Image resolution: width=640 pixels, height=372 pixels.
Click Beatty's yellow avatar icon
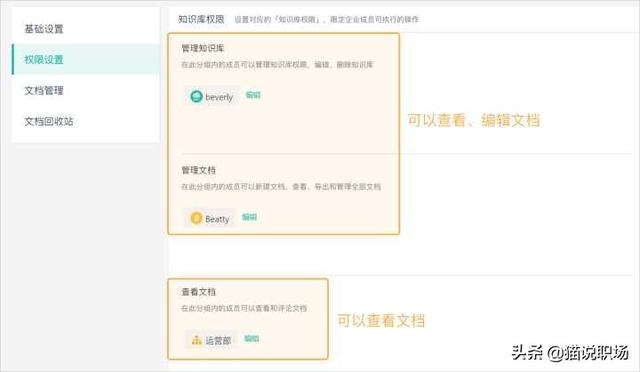tap(196, 218)
